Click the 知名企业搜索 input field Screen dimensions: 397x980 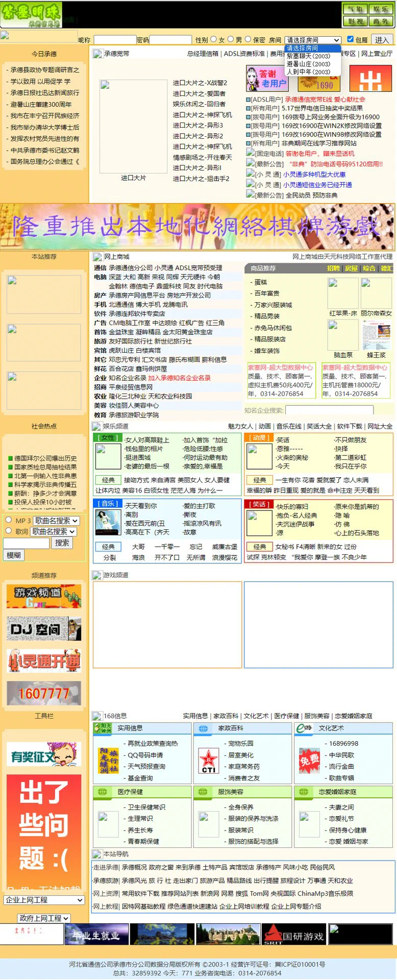[330, 410]
